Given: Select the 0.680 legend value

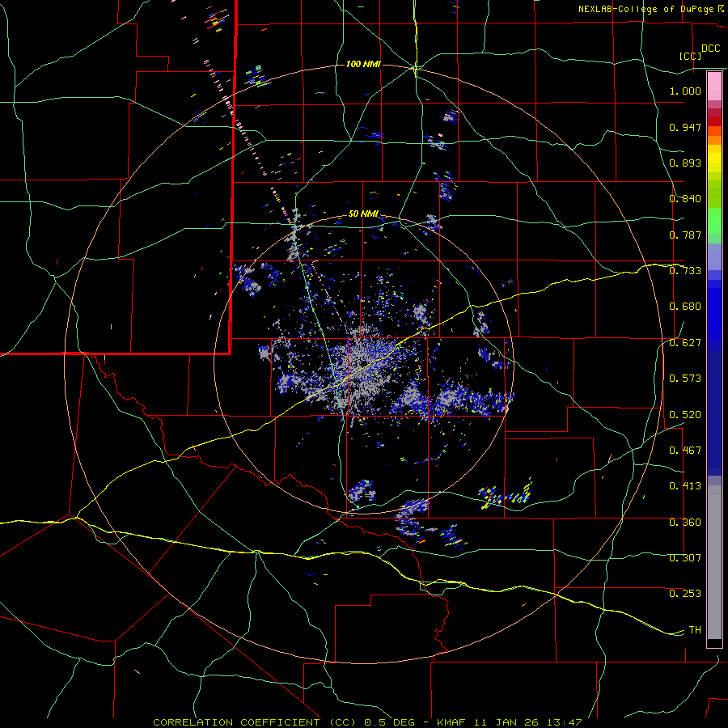Looking at the screenshot, I should point(685,307).
